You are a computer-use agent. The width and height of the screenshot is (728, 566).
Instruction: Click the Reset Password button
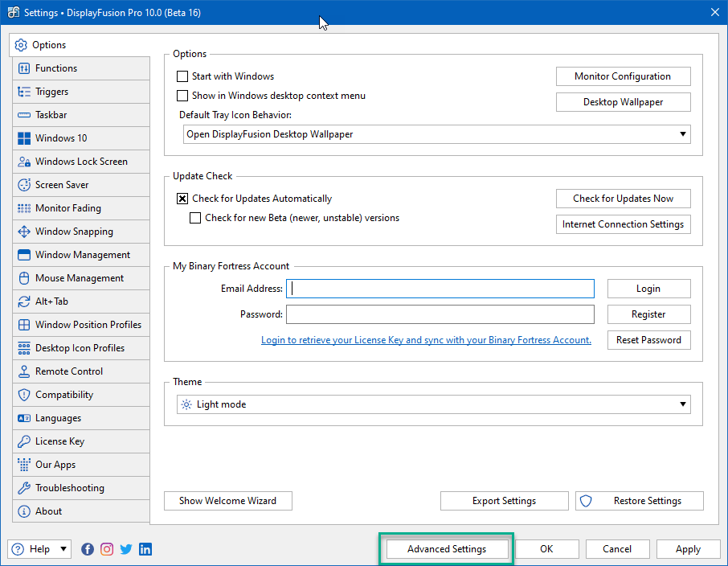(648, 340)
